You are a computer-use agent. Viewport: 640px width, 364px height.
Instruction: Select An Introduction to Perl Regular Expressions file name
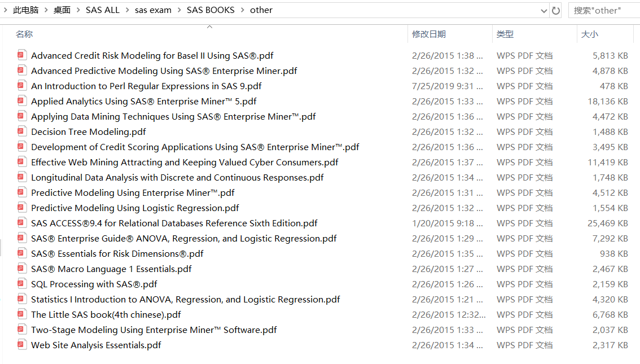pos(146,86)
